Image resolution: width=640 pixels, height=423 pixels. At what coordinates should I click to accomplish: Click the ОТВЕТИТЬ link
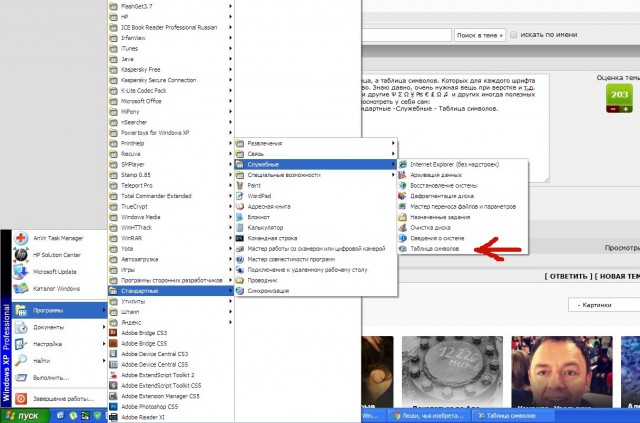click(568, 276)
